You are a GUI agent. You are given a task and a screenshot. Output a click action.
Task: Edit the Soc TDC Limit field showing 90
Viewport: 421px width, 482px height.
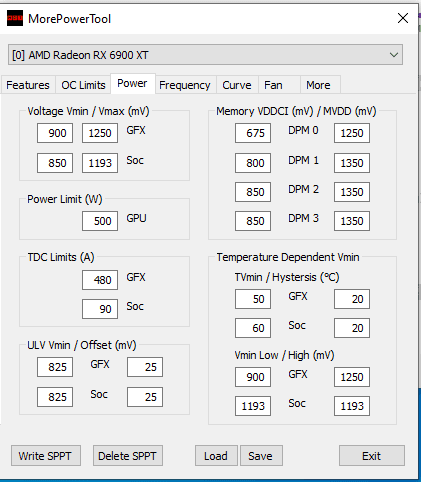[x=100, y=309]
